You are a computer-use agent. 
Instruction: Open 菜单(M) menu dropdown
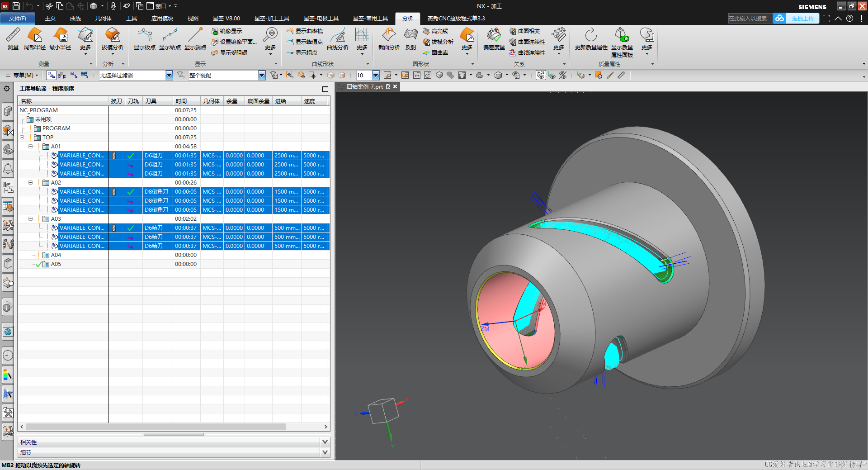coord(22,75)
